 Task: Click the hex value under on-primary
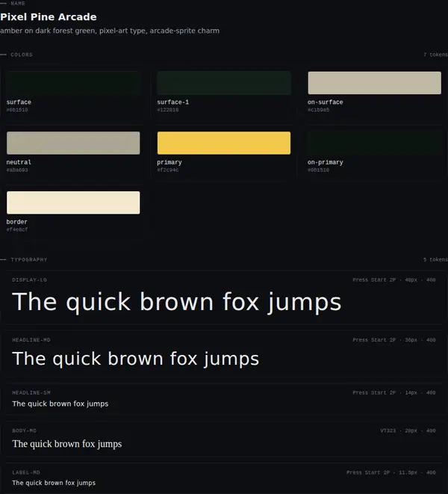318,170
